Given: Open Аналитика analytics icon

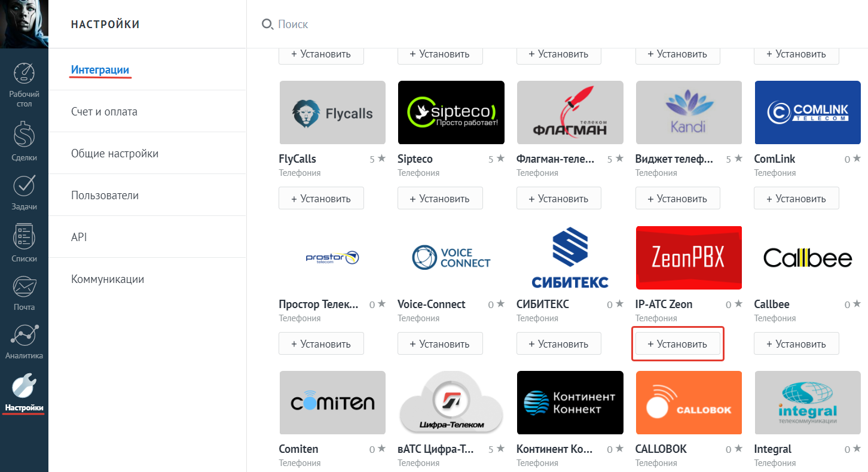Looking at the screenshot, I should [x=24, y=336].
